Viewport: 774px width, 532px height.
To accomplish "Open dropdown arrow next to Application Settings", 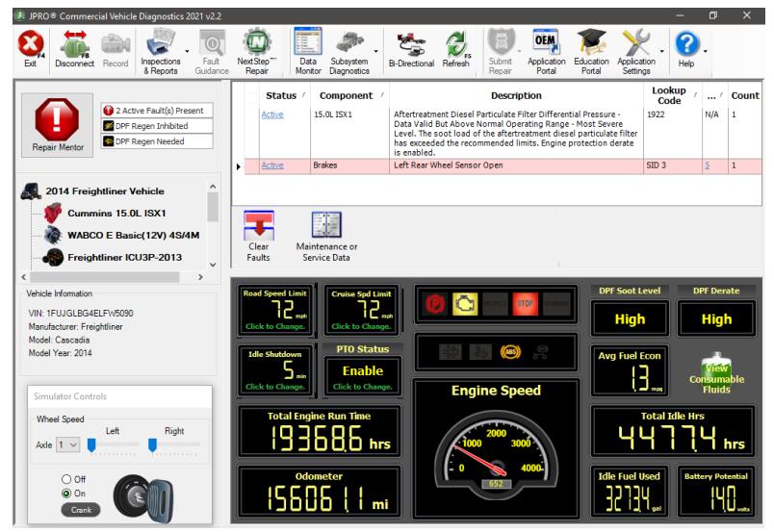I will (x=662, y=51).
